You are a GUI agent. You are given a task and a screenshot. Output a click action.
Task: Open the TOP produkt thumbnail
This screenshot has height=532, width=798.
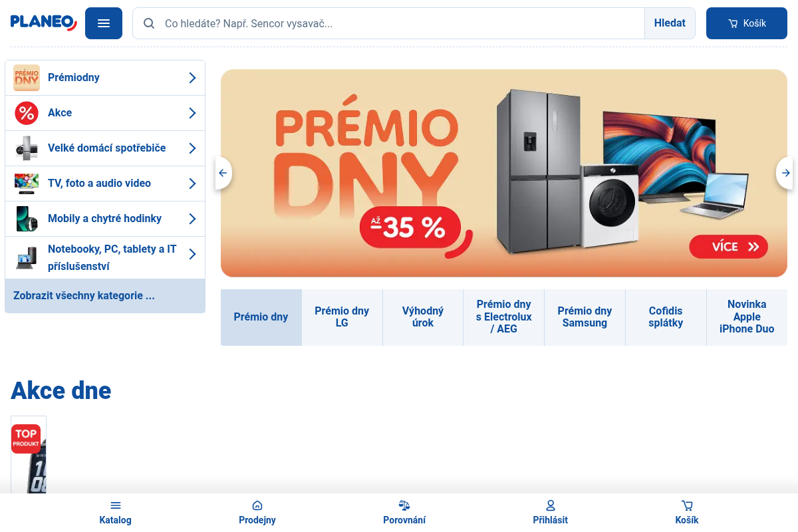coord(29,455)
